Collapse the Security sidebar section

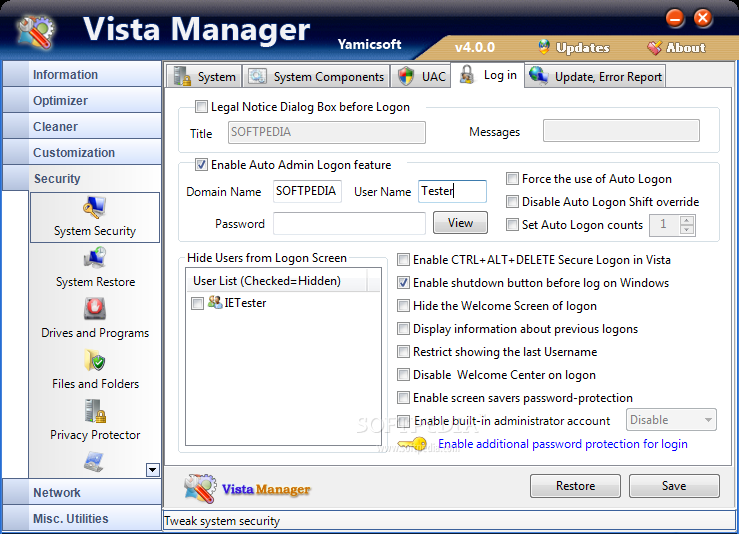[x=82, y=178]
